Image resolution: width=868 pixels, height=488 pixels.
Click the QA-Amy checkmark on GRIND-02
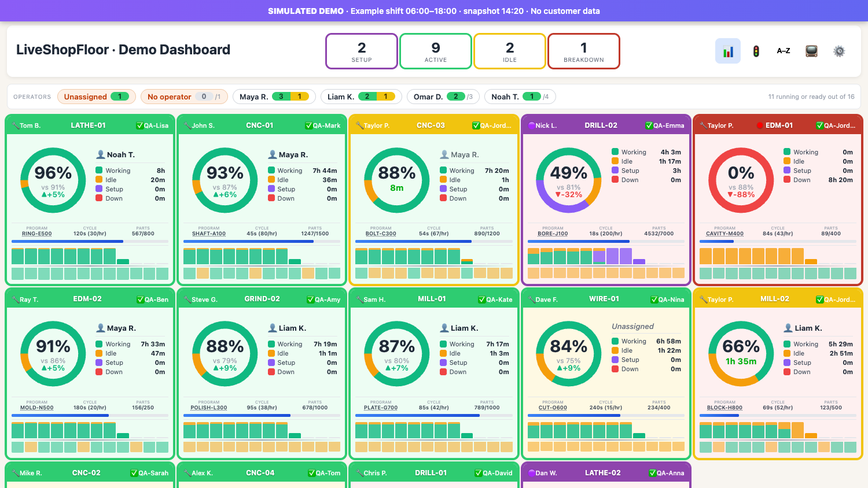click(x=310, y=300)
